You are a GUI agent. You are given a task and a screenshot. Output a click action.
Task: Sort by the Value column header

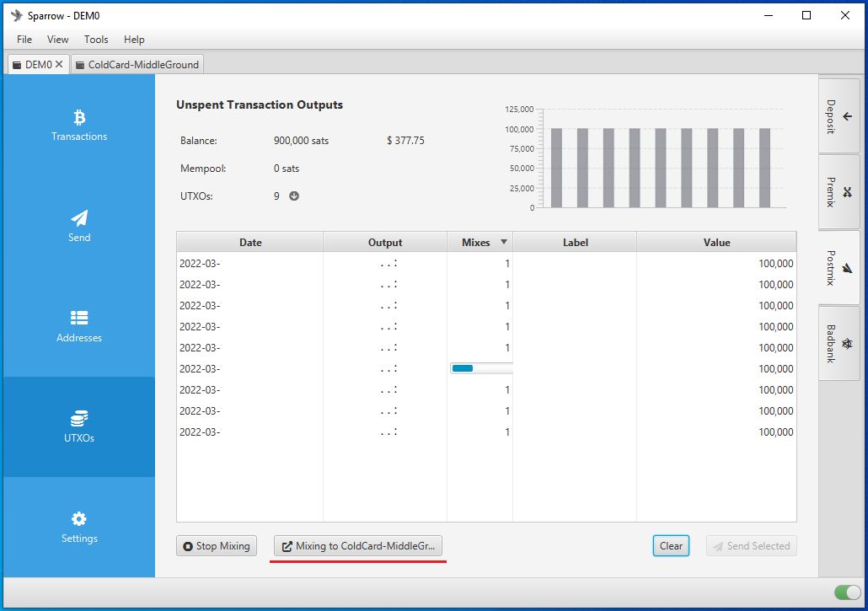point(716,242)
